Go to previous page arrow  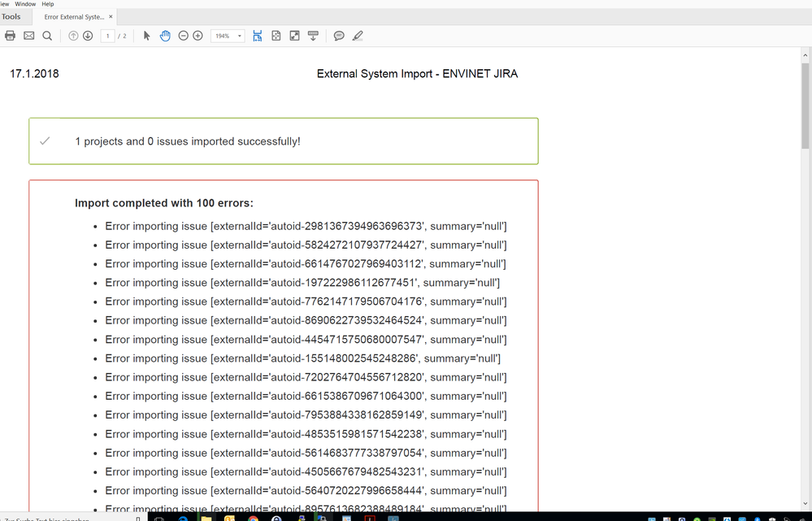(73, 36)
